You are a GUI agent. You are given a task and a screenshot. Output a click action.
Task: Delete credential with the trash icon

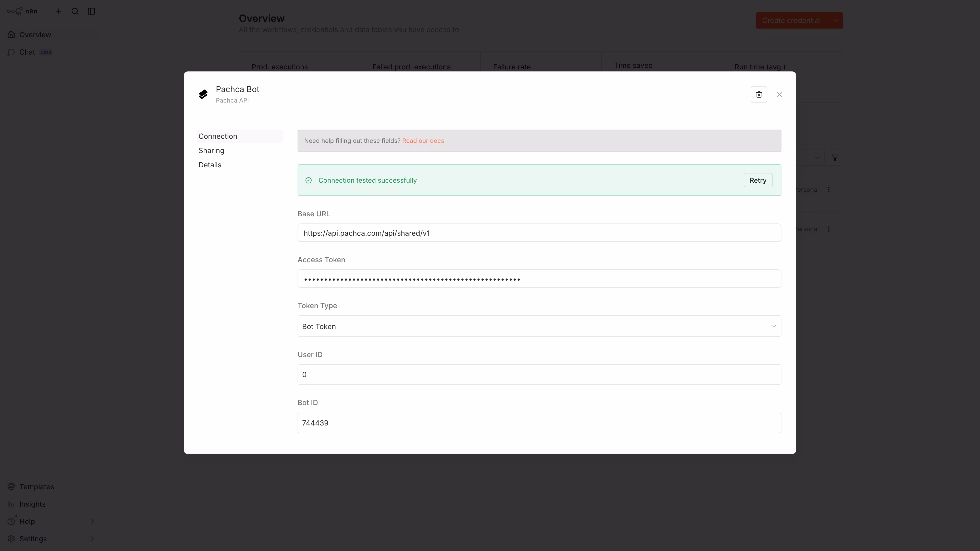pos(758,94)
